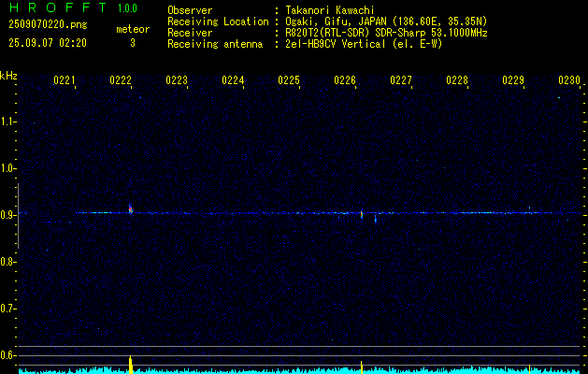
Task: Click the 0222 time axis label
Action: [x=121, y=80]
